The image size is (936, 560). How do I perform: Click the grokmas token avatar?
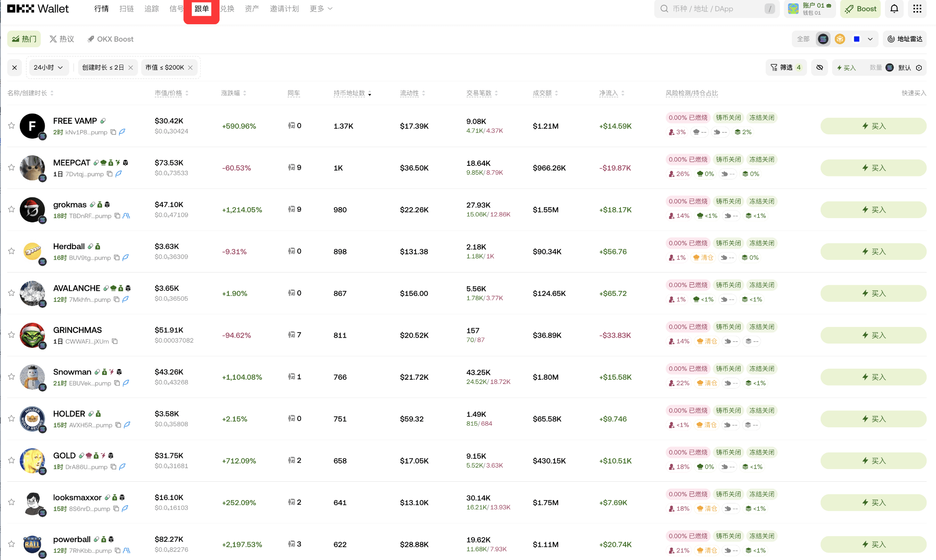32,210
